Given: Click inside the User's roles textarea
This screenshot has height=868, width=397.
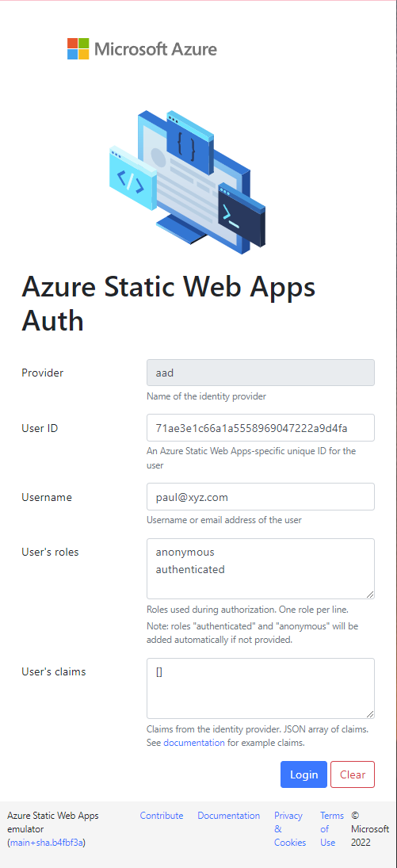Looking at the screenshot, I should (x=260, y=568).
